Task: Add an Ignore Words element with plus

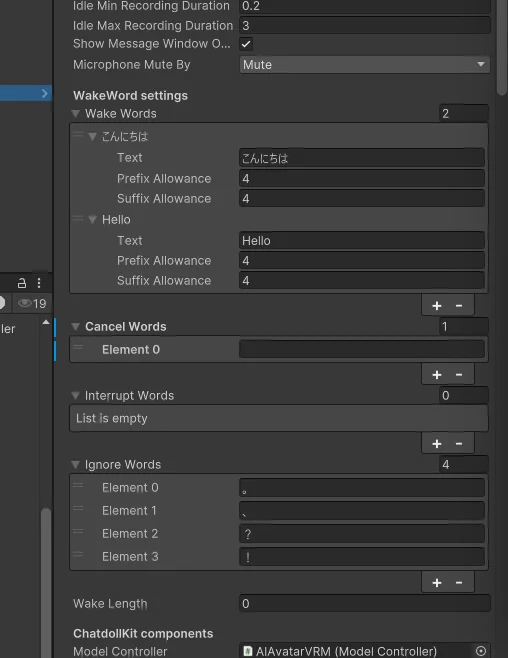Action: 437,583
